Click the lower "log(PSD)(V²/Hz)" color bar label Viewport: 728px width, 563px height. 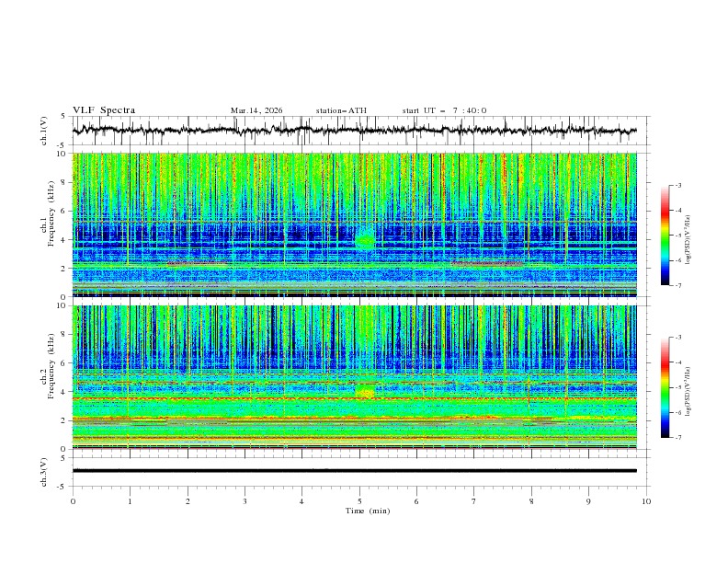688,391
